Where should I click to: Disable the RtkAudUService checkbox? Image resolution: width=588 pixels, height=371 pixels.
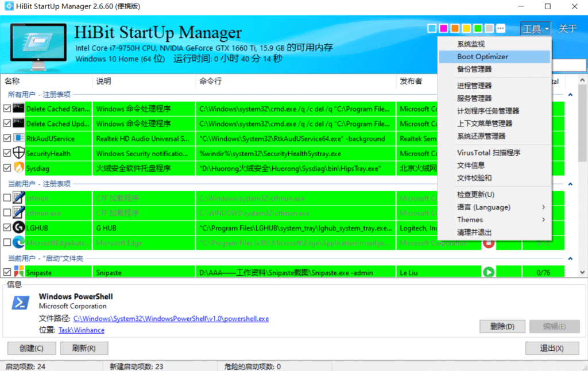7,138
